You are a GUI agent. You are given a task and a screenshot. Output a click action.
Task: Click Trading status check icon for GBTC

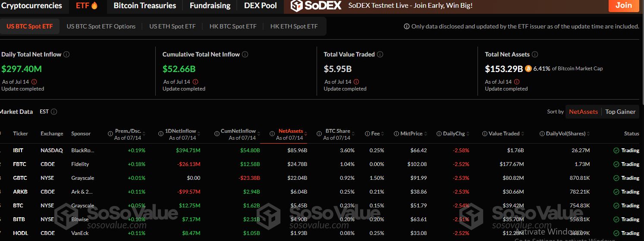616,178
